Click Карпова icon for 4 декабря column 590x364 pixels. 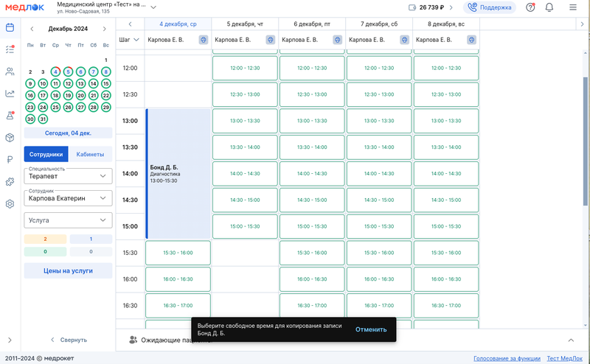(204, 40)
